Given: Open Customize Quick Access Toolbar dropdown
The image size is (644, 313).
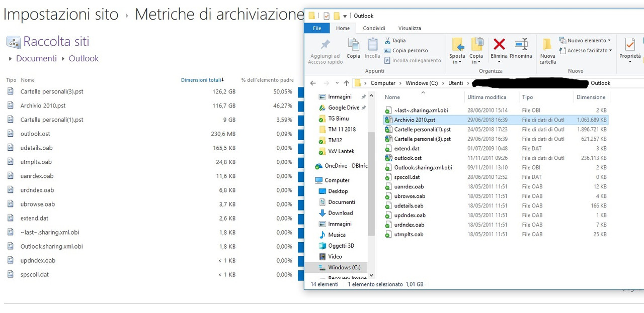Looking at the screenshot, I should point(345,16).
